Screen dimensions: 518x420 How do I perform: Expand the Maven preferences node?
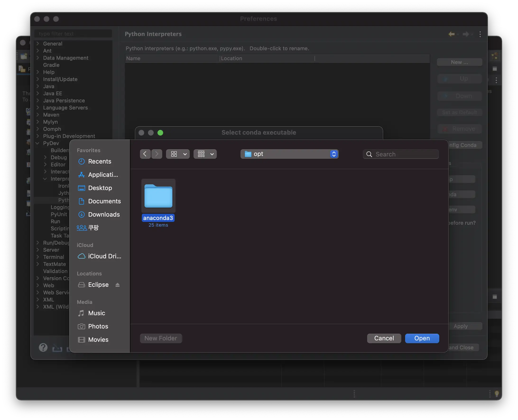coord(38,115)
